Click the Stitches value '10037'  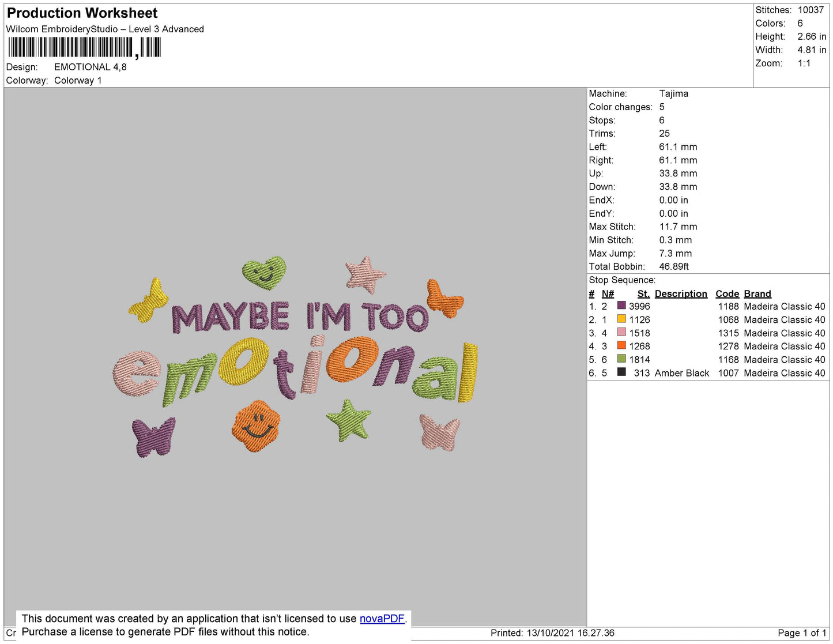pyautogui.click(x=811, y=10)
